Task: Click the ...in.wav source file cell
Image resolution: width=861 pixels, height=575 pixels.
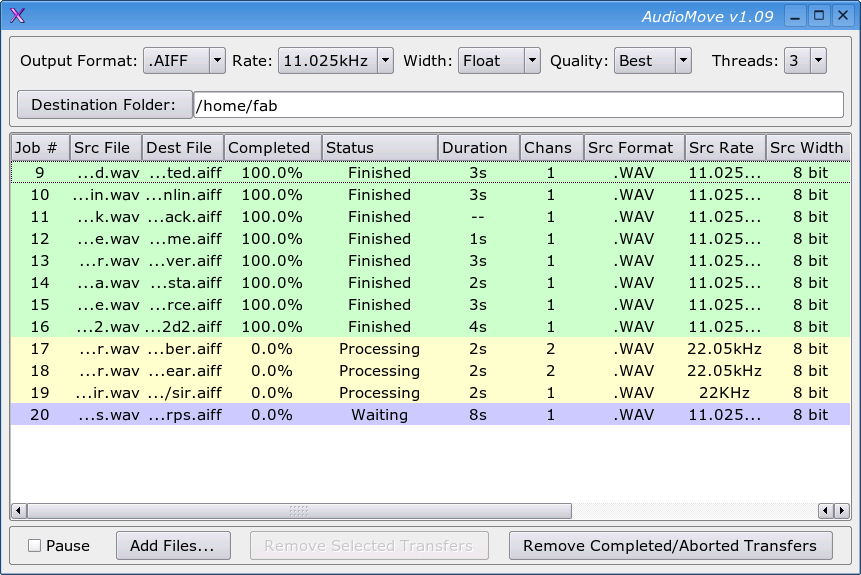Action: [105, 195]
